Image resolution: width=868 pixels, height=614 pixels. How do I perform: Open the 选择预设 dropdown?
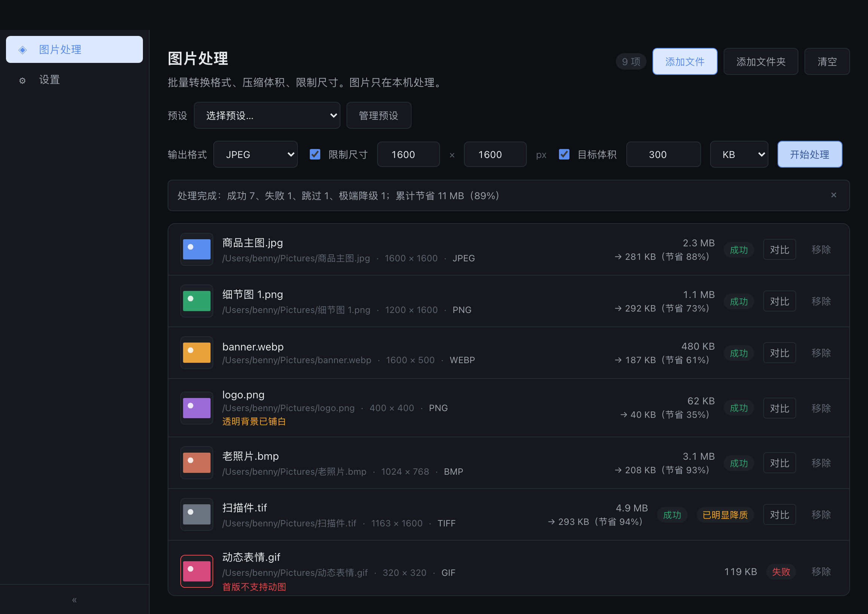tap(267, 115)
